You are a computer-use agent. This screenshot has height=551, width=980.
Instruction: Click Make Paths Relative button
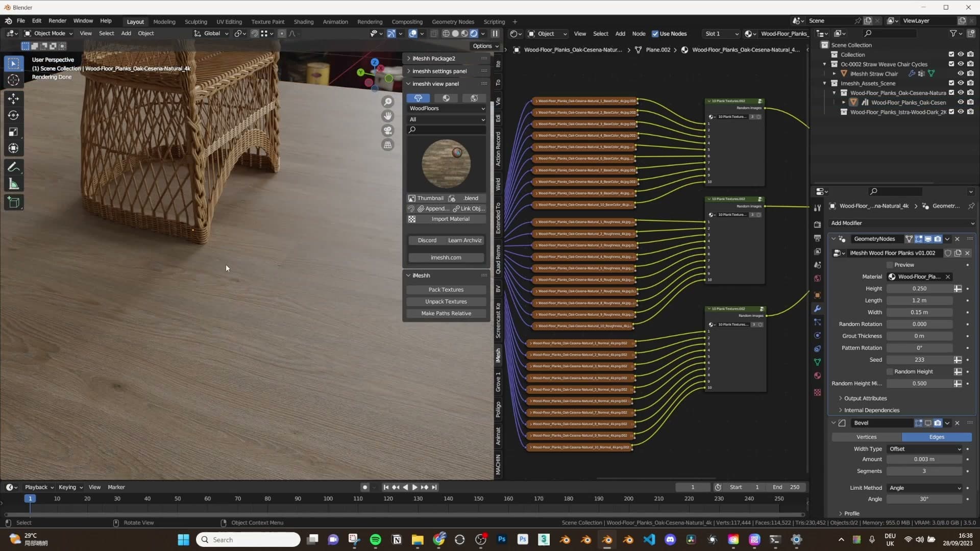(446, 313)
